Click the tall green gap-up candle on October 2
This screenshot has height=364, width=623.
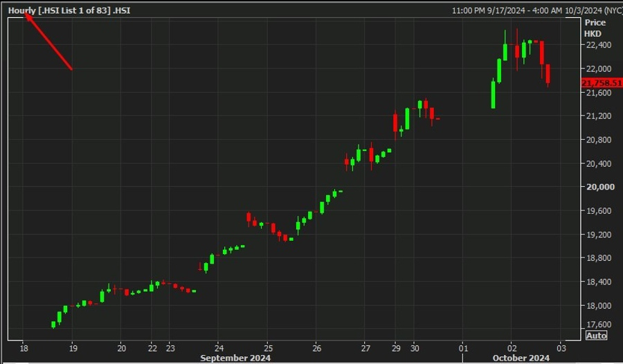(x=493, y=94)
